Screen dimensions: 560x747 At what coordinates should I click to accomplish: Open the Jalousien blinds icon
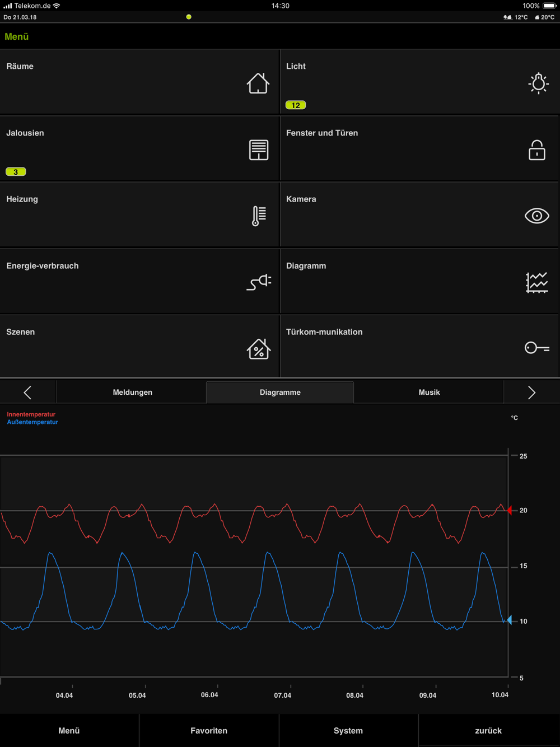point(259,150)
